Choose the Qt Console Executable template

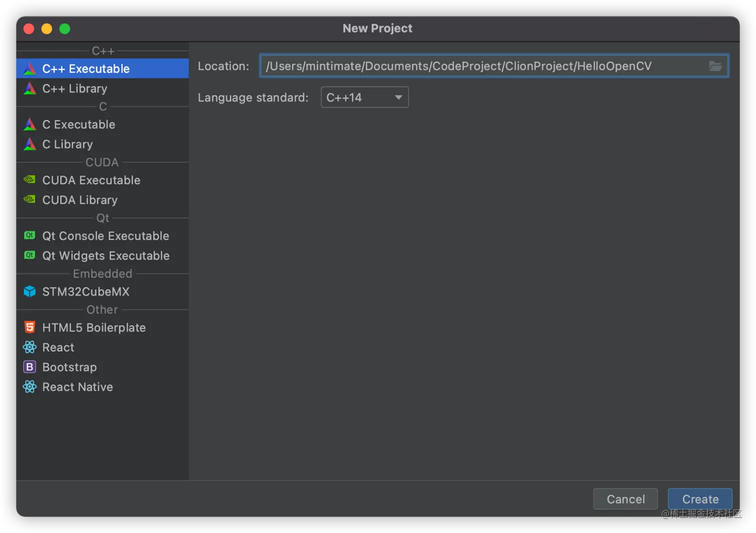coord(105,235)
